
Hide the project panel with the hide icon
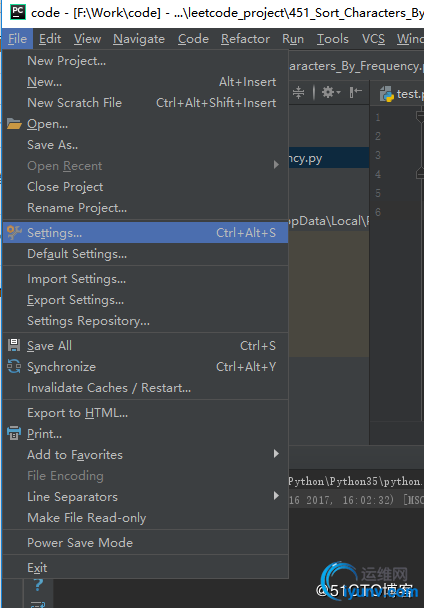(355, 92)
